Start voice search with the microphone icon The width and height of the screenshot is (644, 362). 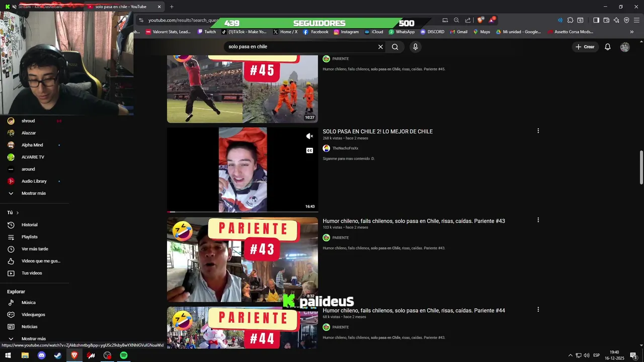[415, 47]
